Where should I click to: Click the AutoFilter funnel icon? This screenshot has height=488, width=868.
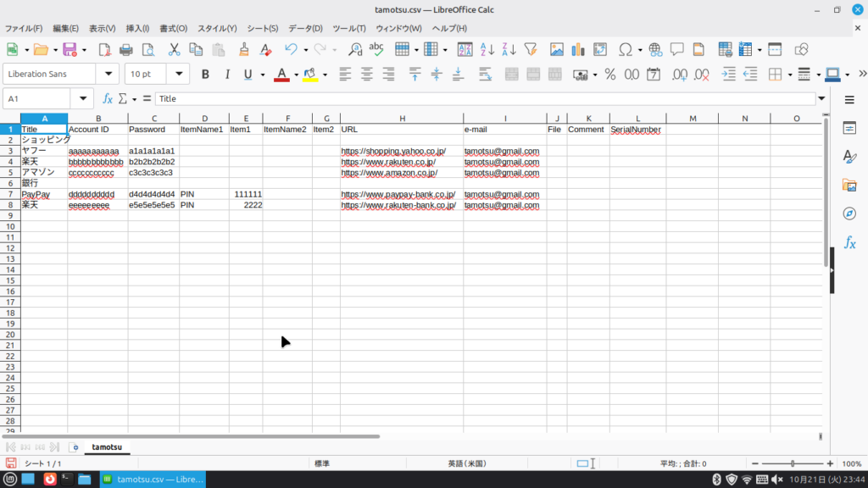click(x=531, y=49)
